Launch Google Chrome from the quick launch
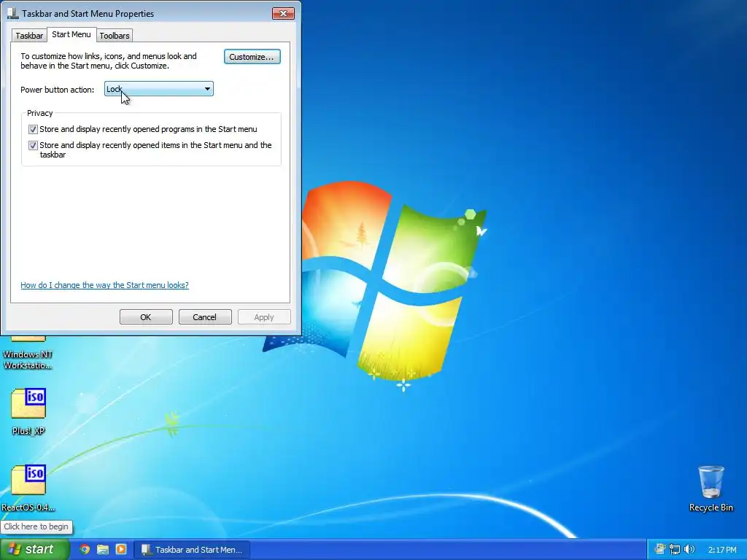 [x=85, y=549]
